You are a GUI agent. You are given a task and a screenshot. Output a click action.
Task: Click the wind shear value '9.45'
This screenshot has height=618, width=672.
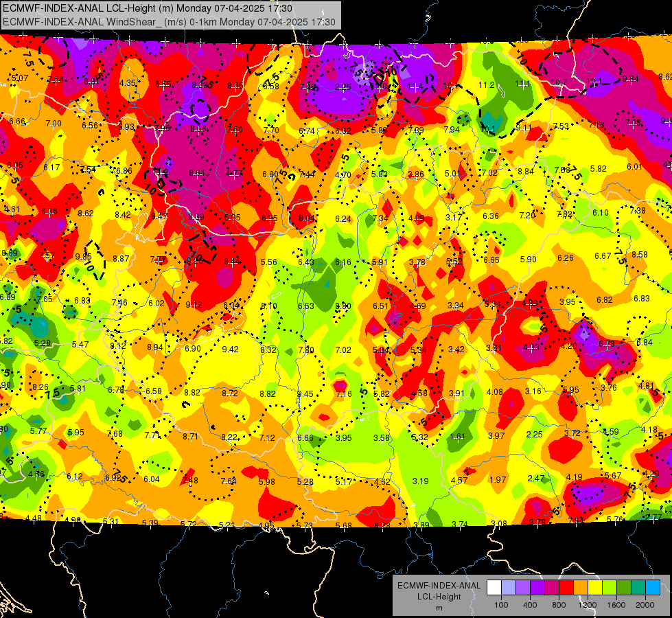pos(305,393)
